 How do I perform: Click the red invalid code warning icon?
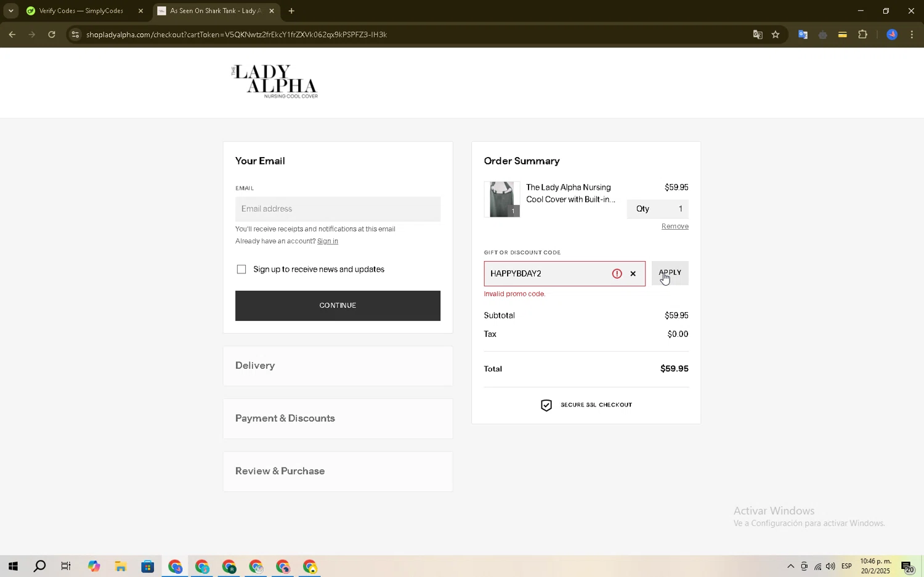pos(617,274)
